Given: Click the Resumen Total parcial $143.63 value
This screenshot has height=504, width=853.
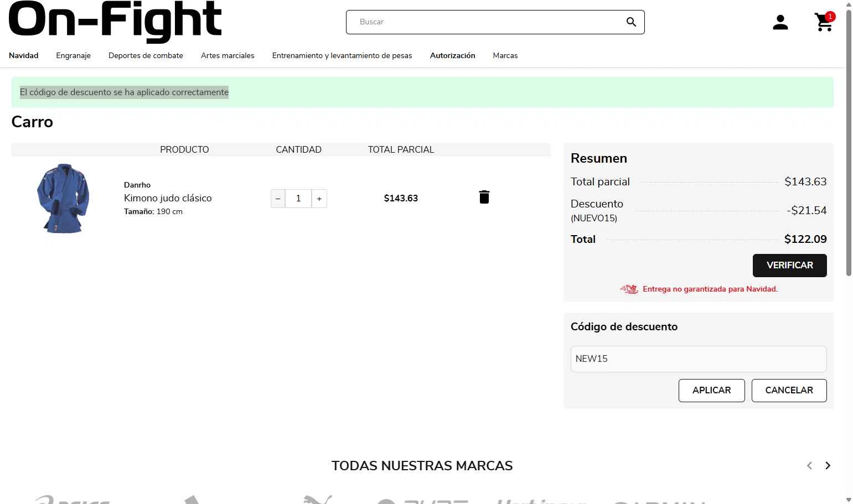Looking at the screenshot, I should click(805, 181).
